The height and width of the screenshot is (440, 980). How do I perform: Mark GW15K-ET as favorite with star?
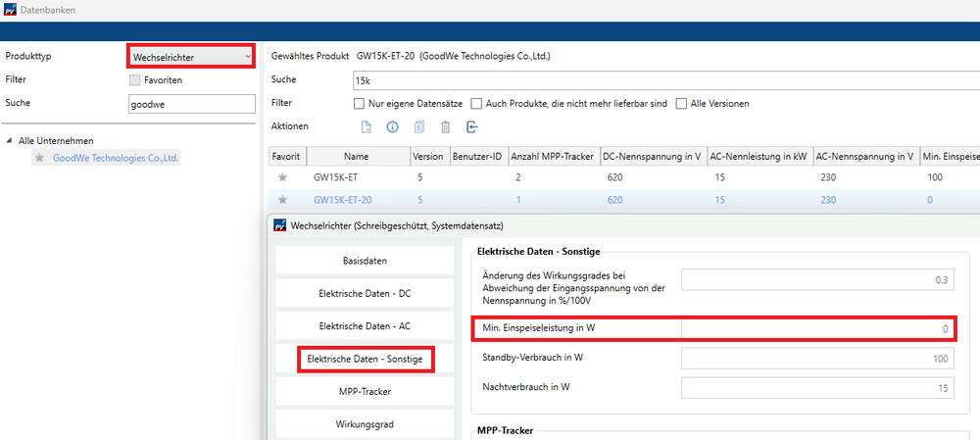click(x=283, y=178)
